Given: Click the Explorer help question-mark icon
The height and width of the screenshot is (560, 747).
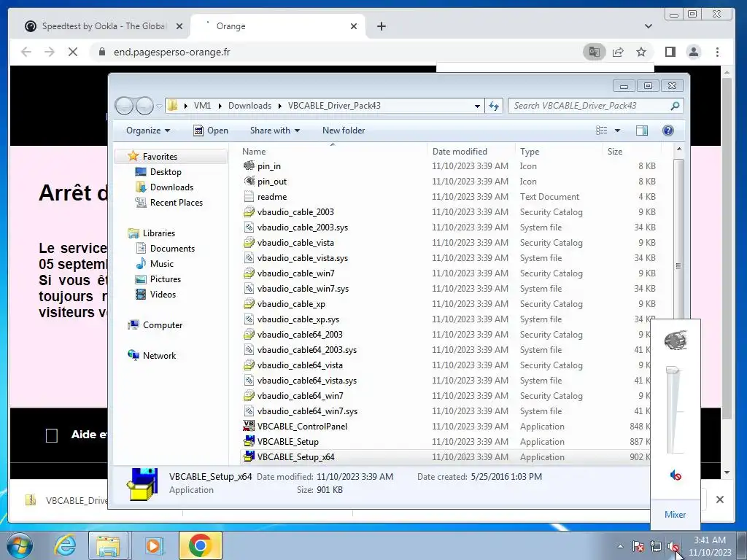Looking at the screenshot, I should pos(668,131).
